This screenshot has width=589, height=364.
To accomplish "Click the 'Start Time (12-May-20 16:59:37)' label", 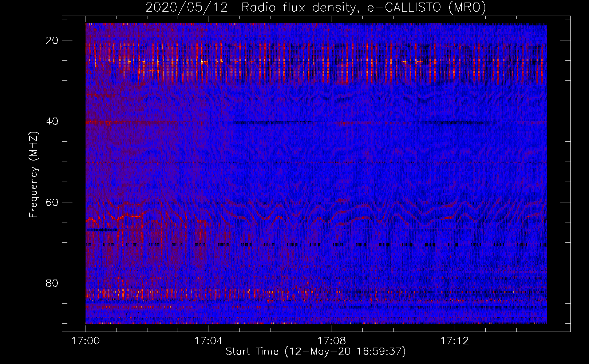I will pos(316,352).
